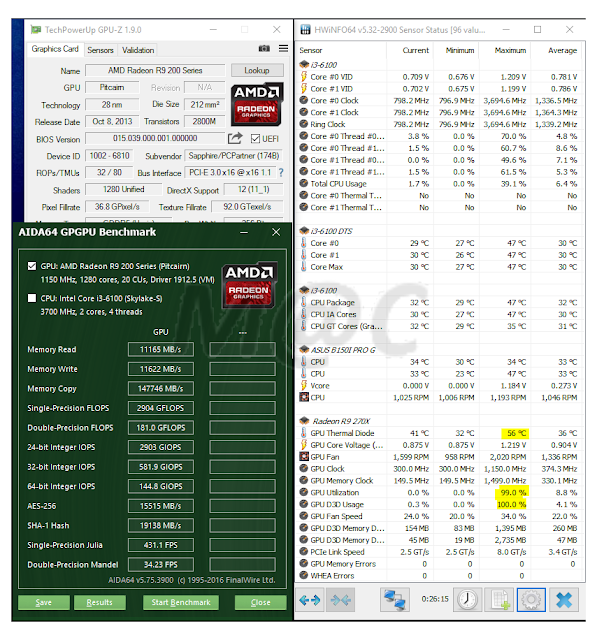Click the AMD Radeon logo in GPU-Z
The width and height of the screenshot is (597, 640).
[256, 104]
